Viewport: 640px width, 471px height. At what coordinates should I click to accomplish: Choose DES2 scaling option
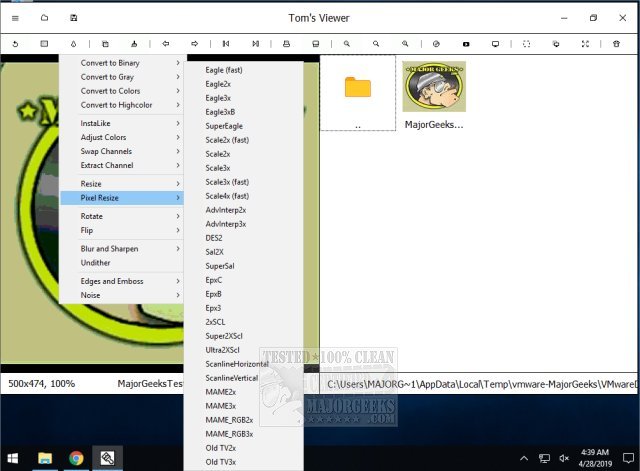(x=244, y=238)
